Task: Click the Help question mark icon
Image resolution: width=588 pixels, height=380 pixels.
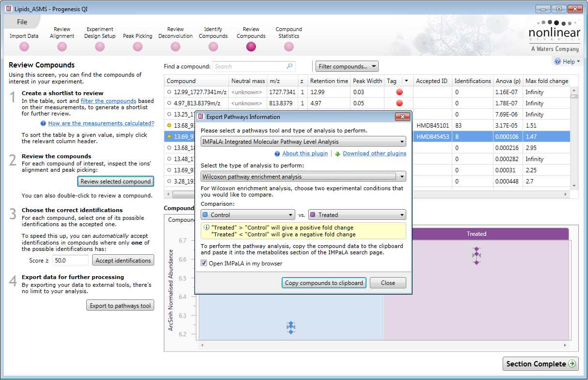Action: [x=557, y=62]
